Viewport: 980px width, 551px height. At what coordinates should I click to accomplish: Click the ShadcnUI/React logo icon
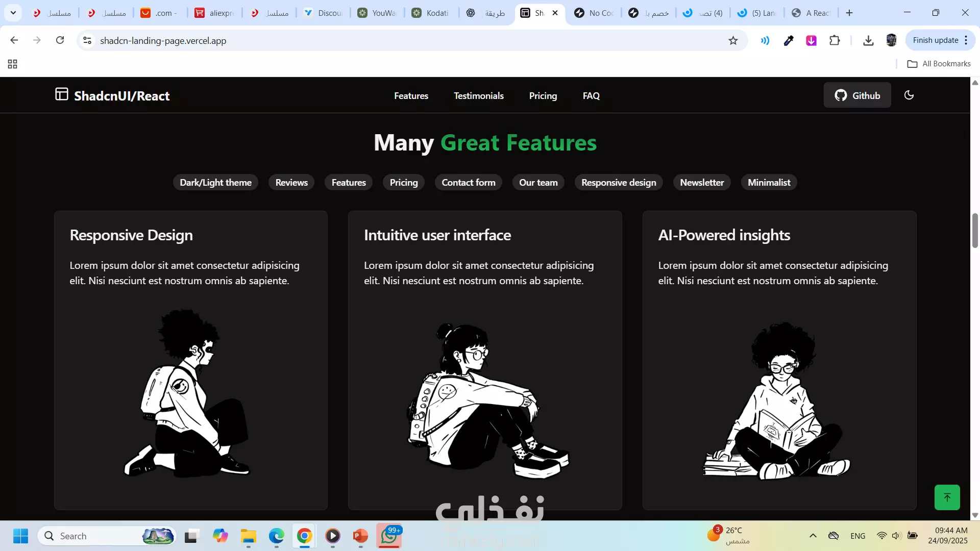62,94
